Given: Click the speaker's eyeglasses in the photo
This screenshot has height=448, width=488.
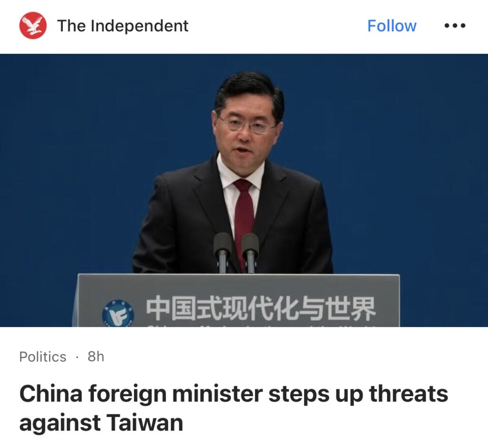Looking at the screenshot, I should pos(248,125).
